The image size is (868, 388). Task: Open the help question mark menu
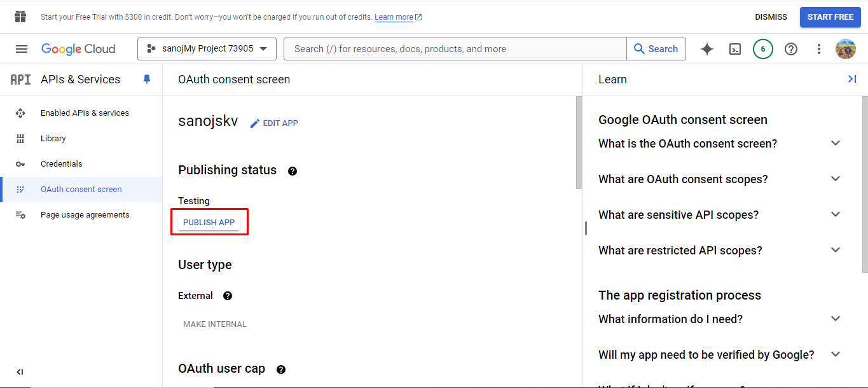(791, 49)
